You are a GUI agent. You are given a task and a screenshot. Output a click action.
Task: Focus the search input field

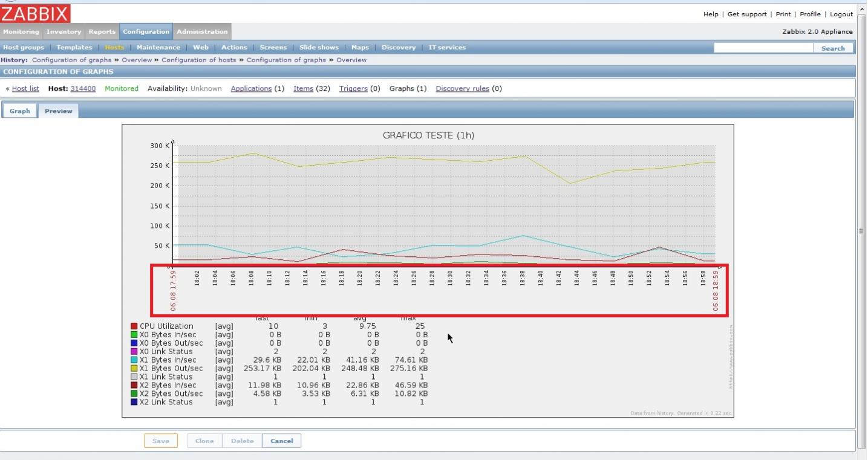tap(763, 48)
